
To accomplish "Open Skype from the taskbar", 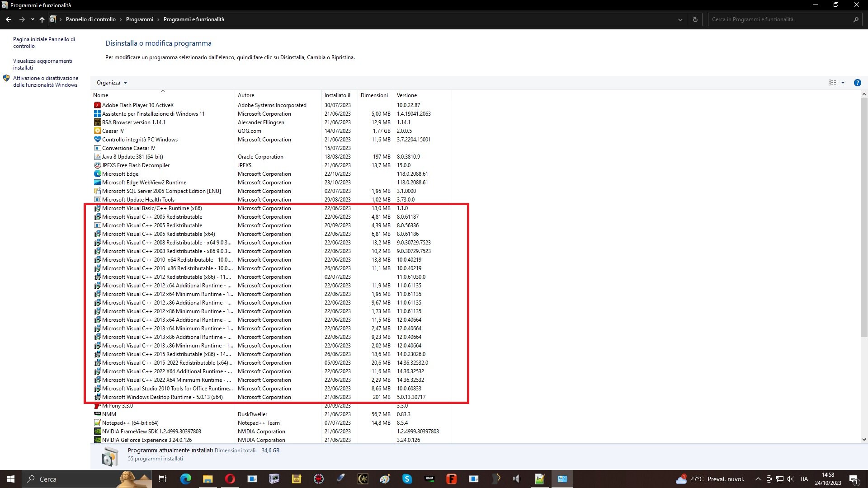I will pos(407,479).
